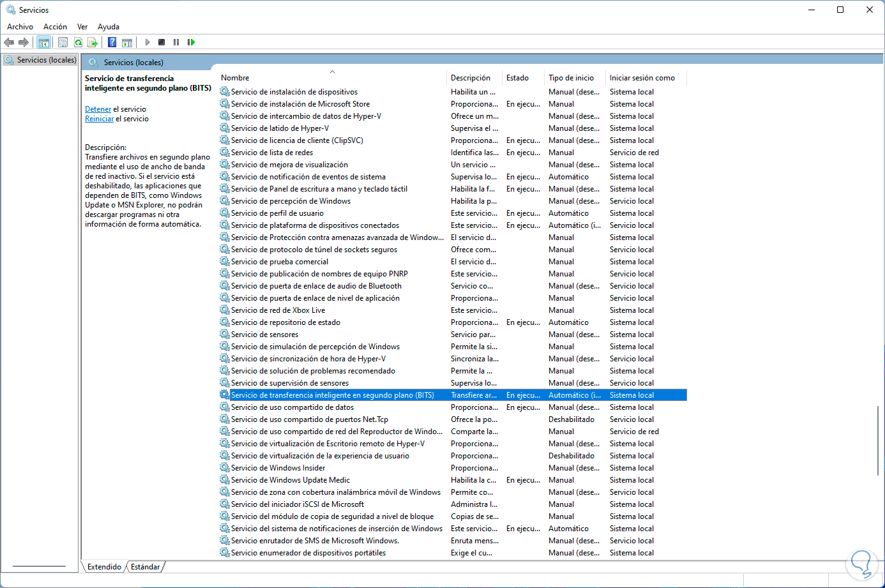885x588 pixels.
Task: Pause the service with the toolbar pause icon
Action: pos(176,42)
